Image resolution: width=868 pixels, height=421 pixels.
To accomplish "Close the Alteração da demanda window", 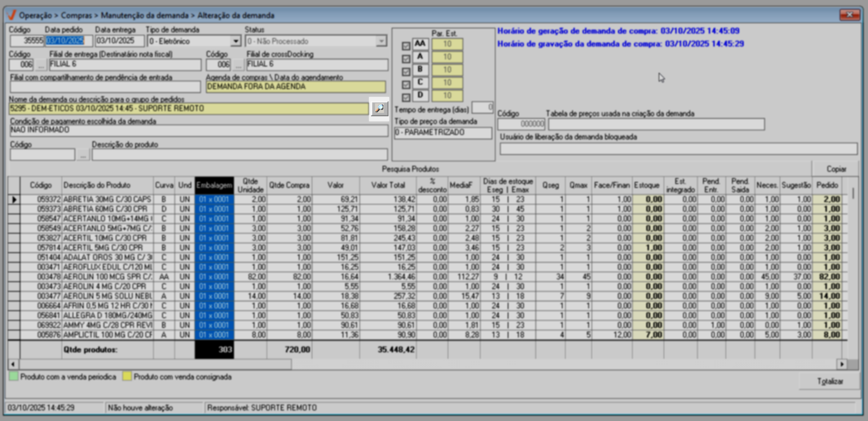I will [x=849, y=15].
